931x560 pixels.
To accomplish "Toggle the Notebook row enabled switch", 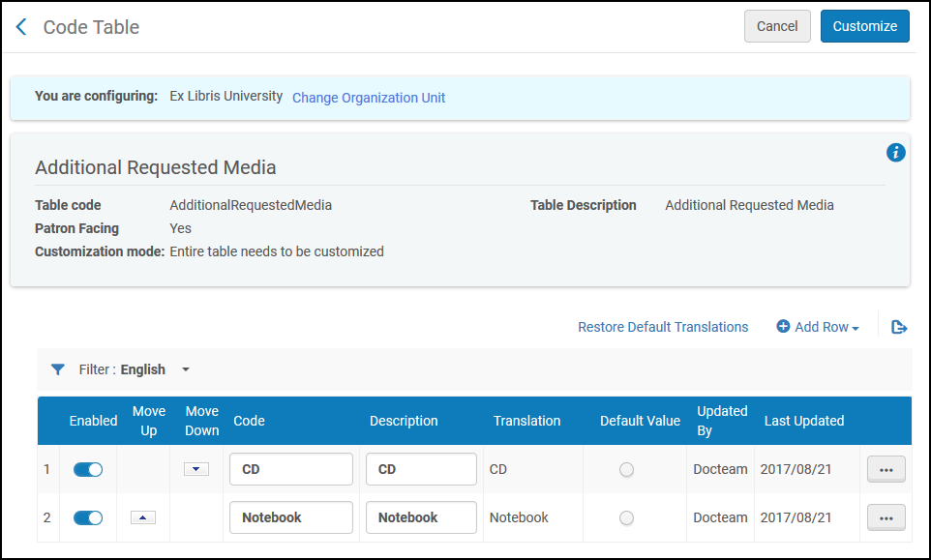I will pyautogui.click(x=88, y=517).
